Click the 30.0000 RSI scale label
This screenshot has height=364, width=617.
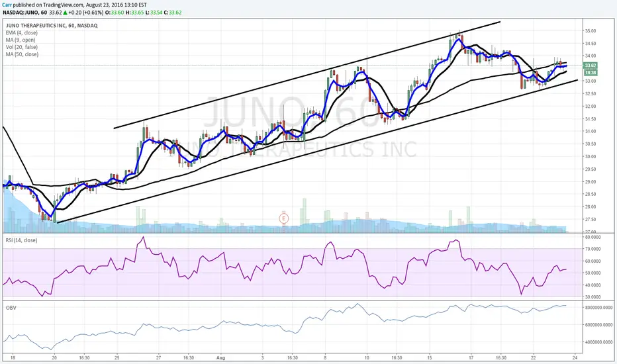pyautogui.click(x=593, y=297)
